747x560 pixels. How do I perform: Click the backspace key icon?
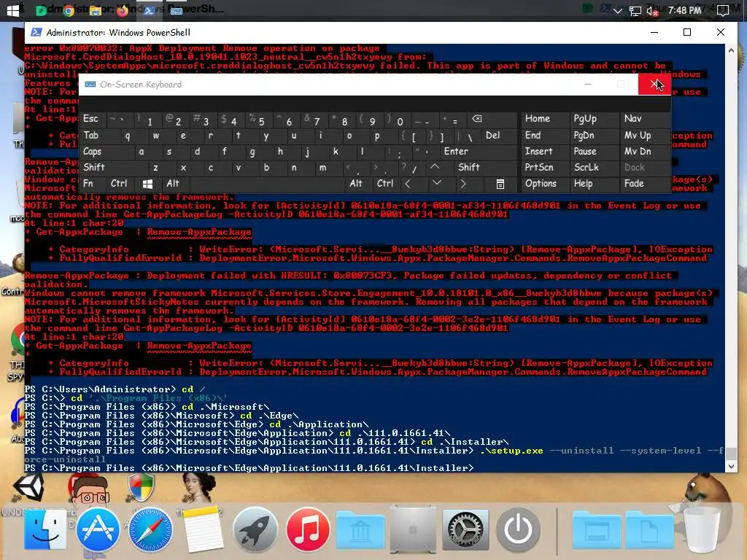[491, 119]
